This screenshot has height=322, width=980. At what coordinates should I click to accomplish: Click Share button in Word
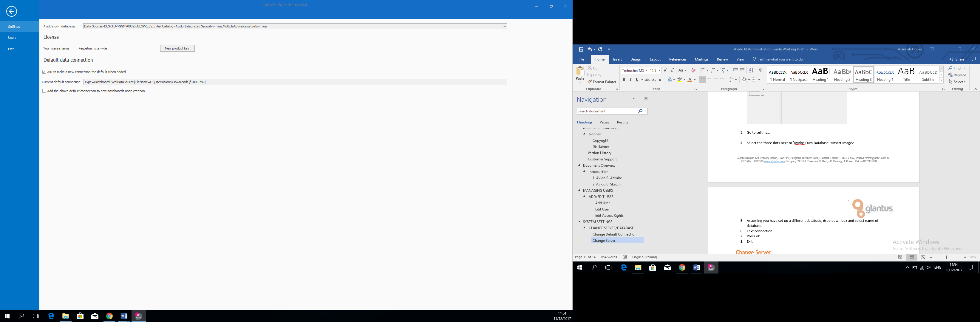point(956,59)
